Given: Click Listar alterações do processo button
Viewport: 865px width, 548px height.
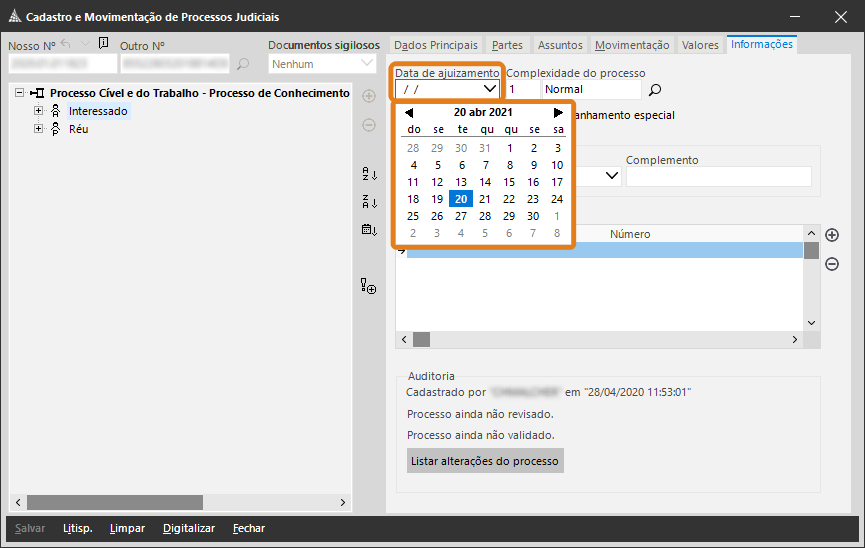Looking at the screenshot, I should [x=485, y=461].
